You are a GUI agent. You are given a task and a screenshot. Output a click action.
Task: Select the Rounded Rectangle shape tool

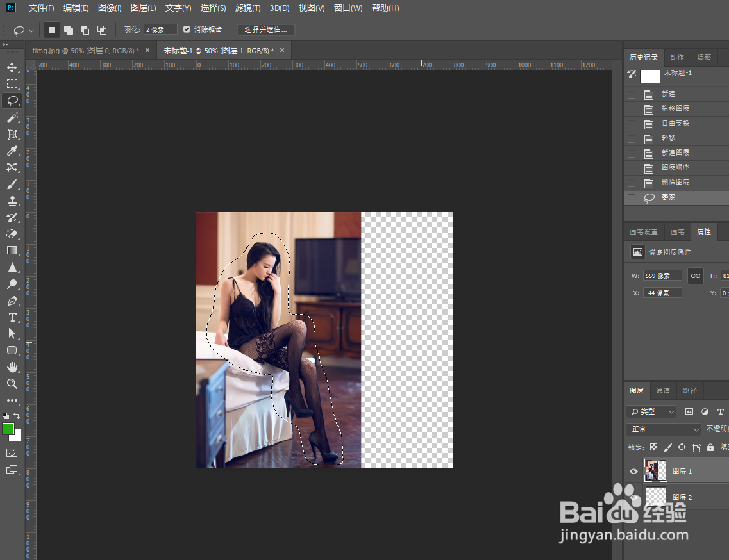click(x=12, y=350)
